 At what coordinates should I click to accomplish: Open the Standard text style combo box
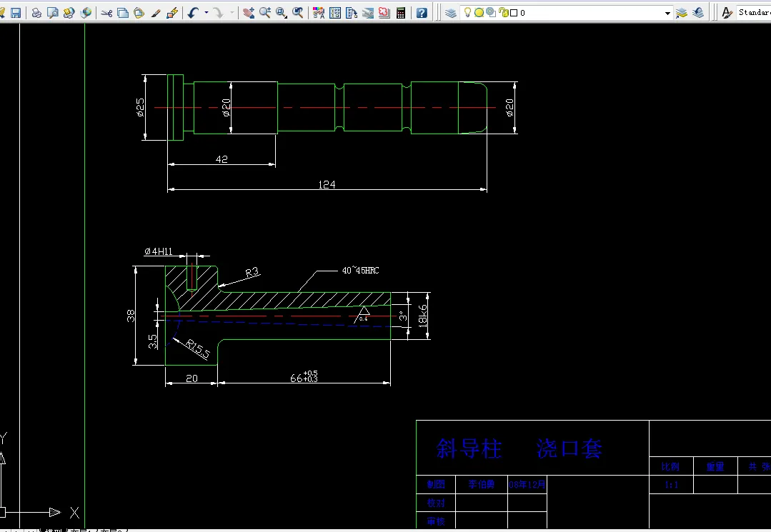[x=753, y=13]
